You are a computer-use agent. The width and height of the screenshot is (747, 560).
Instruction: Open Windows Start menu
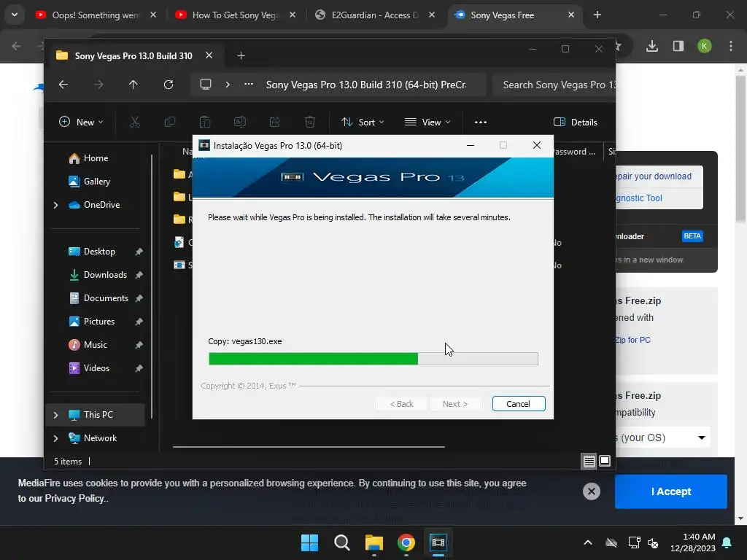pyautogui.click(x=309, y=542)
